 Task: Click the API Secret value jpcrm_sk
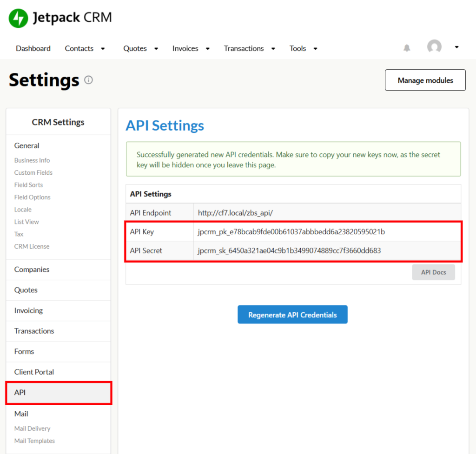289,250
